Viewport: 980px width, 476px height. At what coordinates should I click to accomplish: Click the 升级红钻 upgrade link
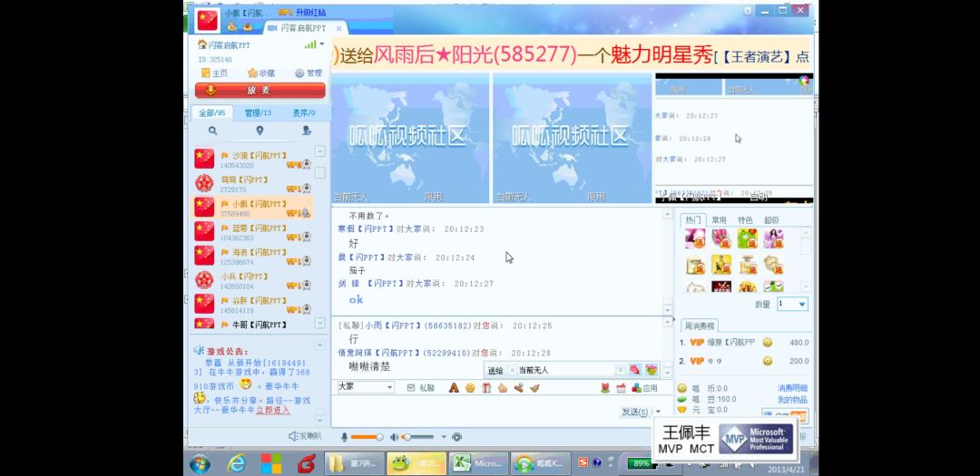coord(311,13)
